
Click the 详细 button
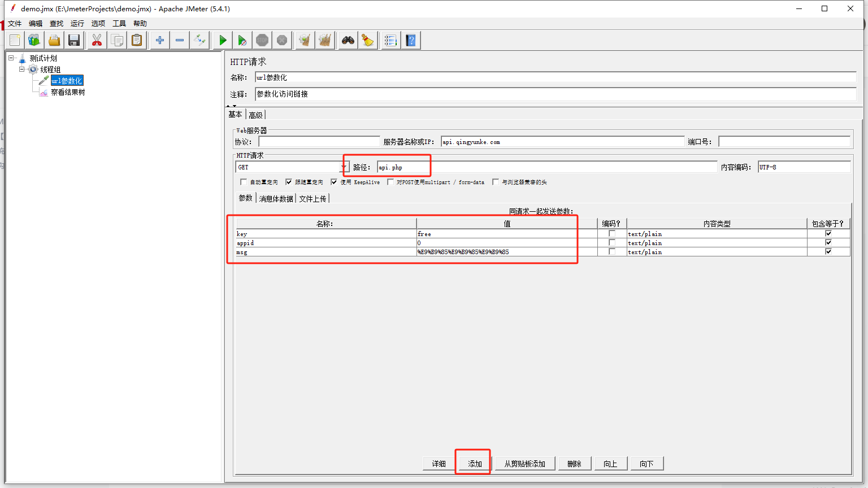click(439, 464)
